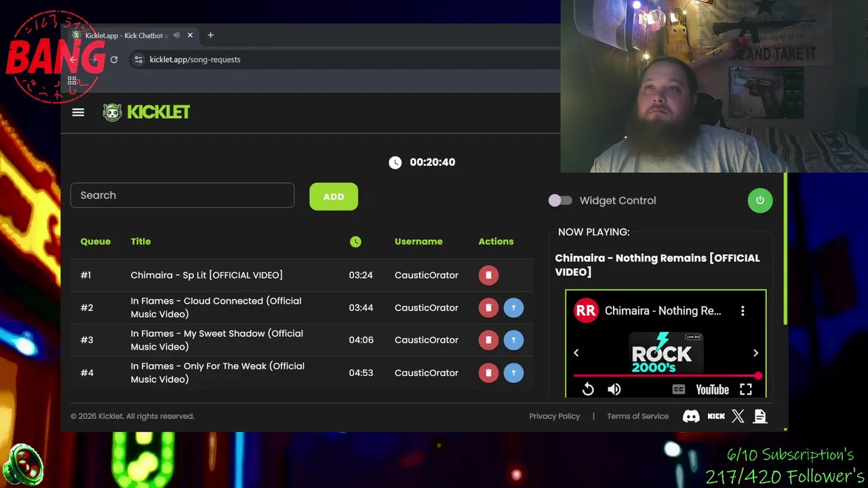Click the video progress bar
This screenshot has width=868, height=488.
pyautogui.click(x=666, y=375)
